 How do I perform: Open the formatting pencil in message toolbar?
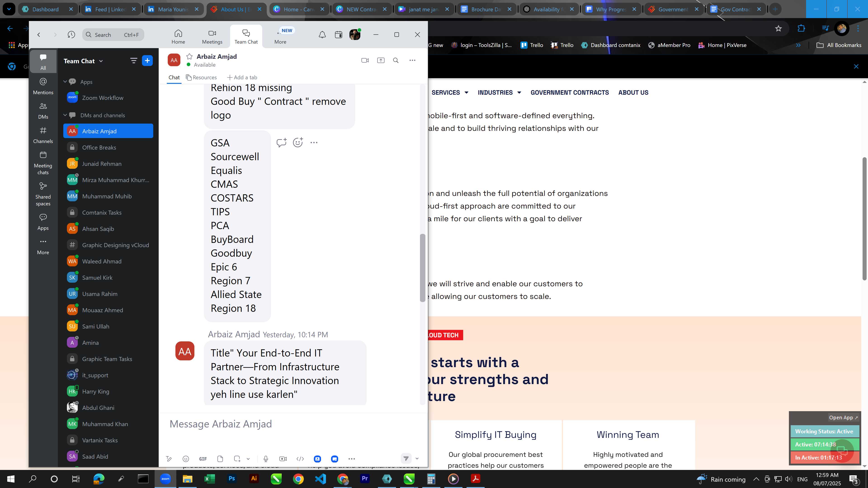(x=169, y=459)
